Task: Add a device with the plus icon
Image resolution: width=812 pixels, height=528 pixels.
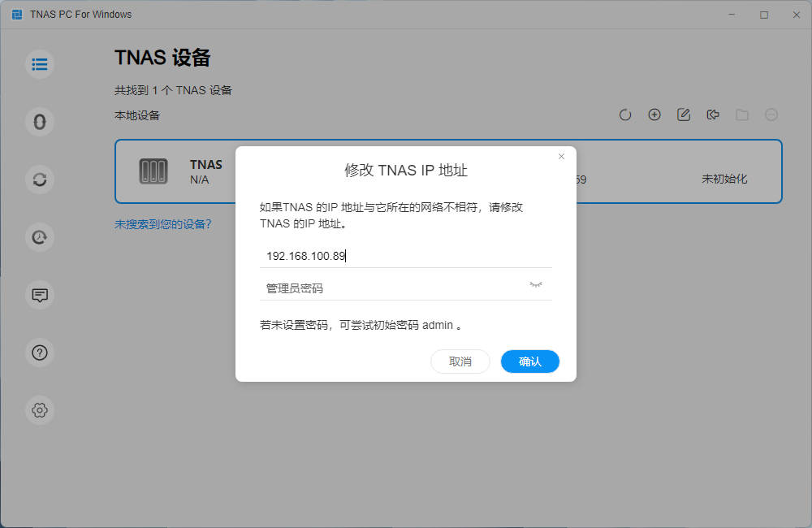Action: [654, 115]
